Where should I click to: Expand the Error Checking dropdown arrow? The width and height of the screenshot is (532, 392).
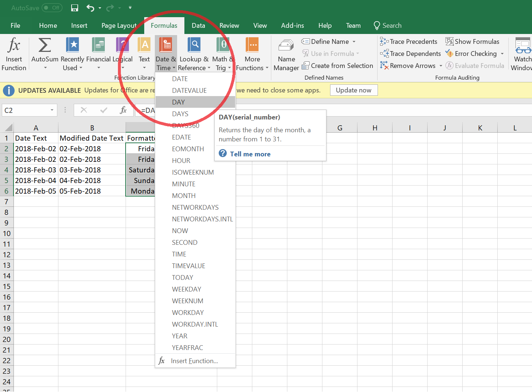click(x=502, y=53)
